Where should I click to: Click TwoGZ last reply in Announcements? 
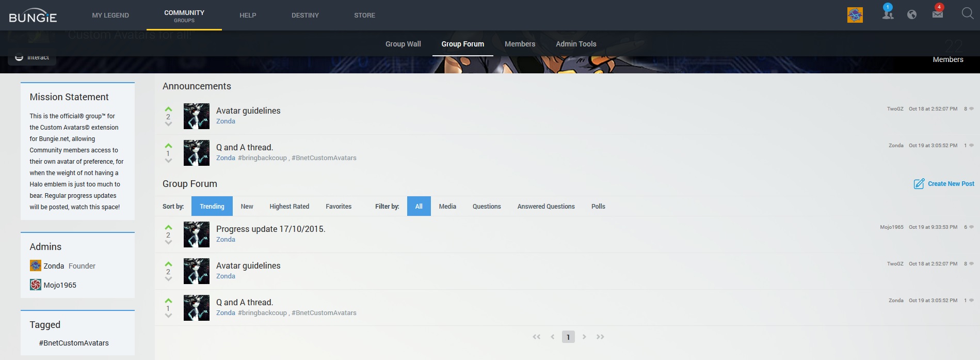pyautogui.click(x=895, y=109)
